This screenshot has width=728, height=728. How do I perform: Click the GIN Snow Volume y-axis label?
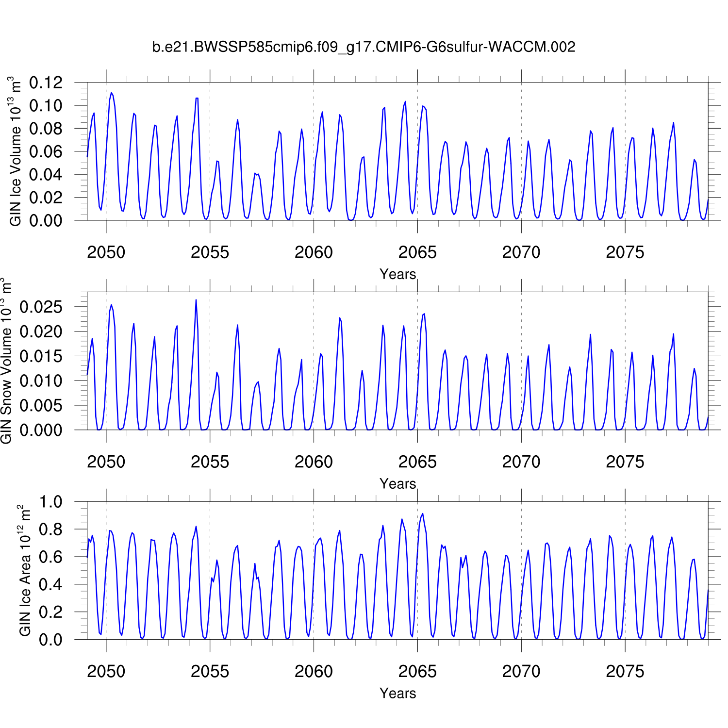coord(6,361)
